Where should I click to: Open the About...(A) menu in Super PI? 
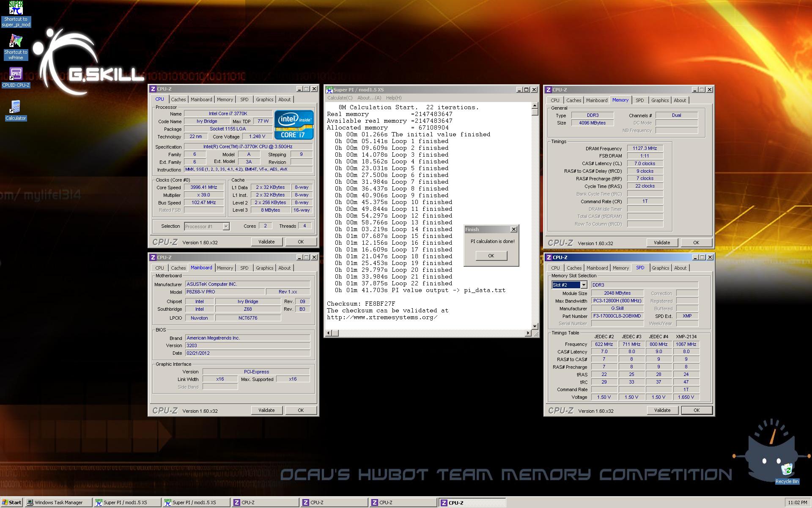369,98
